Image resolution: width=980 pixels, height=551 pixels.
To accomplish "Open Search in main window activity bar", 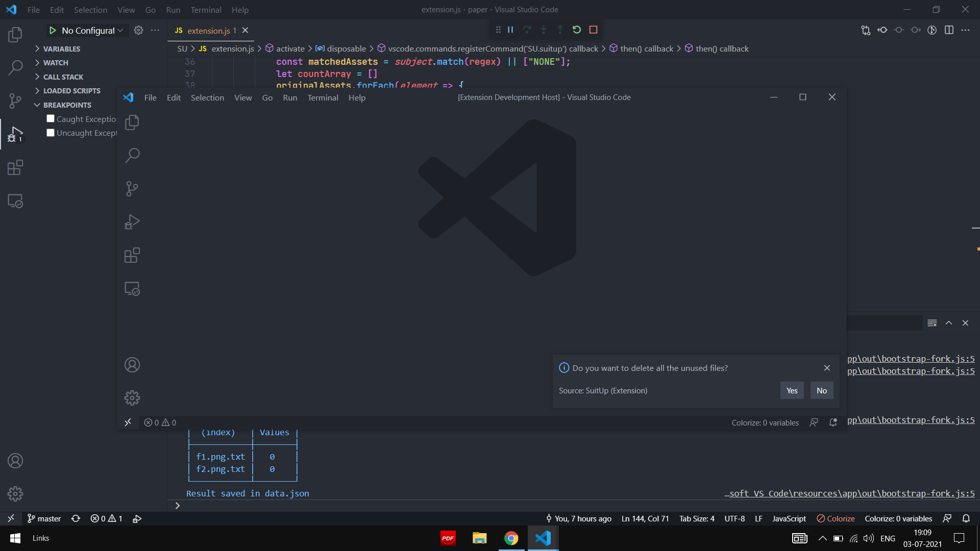I will click(x=15, y=67).
